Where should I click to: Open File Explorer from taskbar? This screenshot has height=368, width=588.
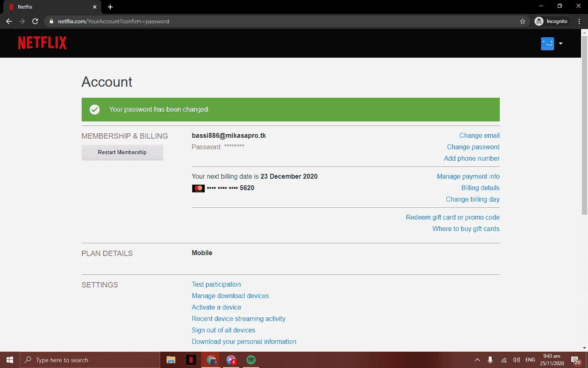(171, 360)
